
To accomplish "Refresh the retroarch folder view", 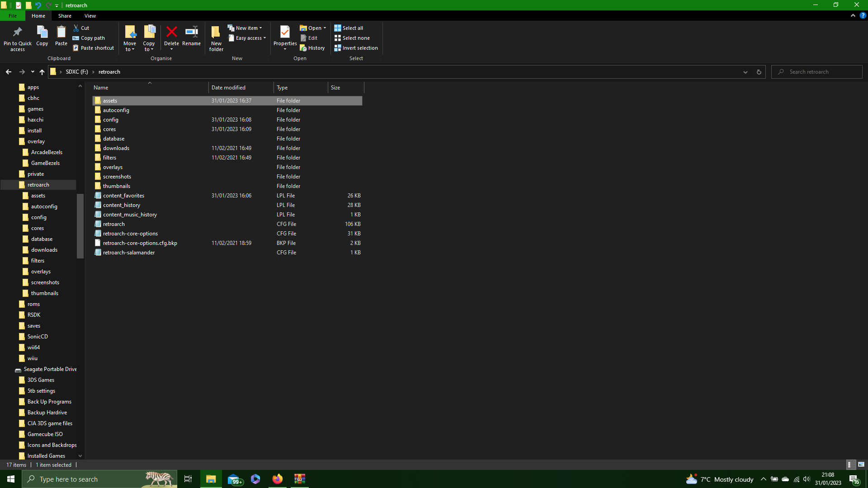I will (759, 72).
